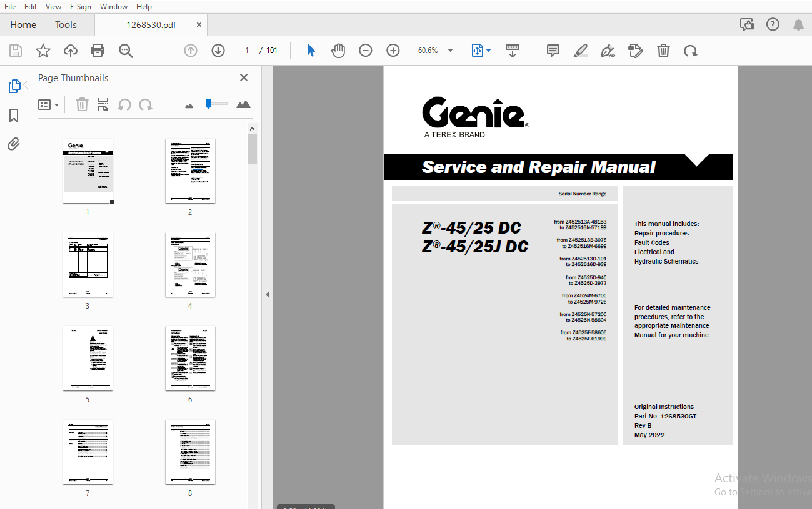Open the View menu

tap(54, 6)
